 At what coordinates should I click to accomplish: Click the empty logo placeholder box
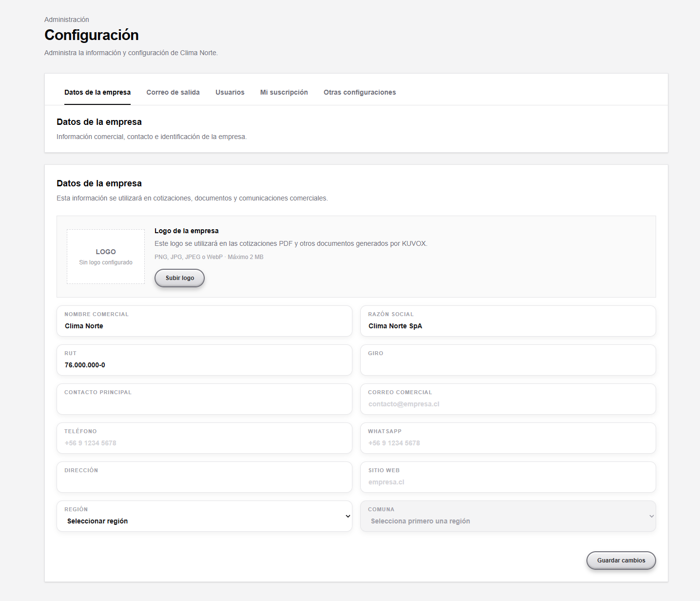tap(106, 257)
